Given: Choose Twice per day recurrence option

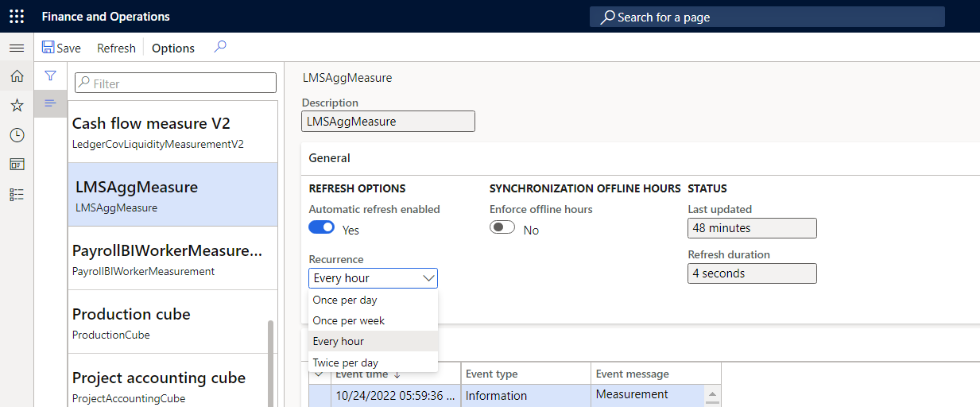Looking at the screenshot, I should pos(346,362).
